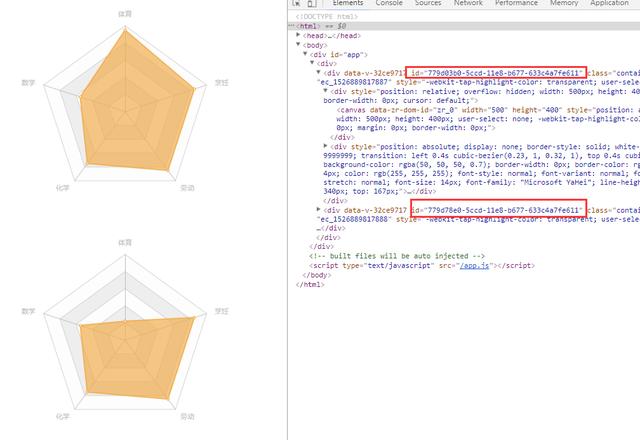Screen dimensions: 640x440
Task: Collapse the body element node
Action: pos(298,44)
